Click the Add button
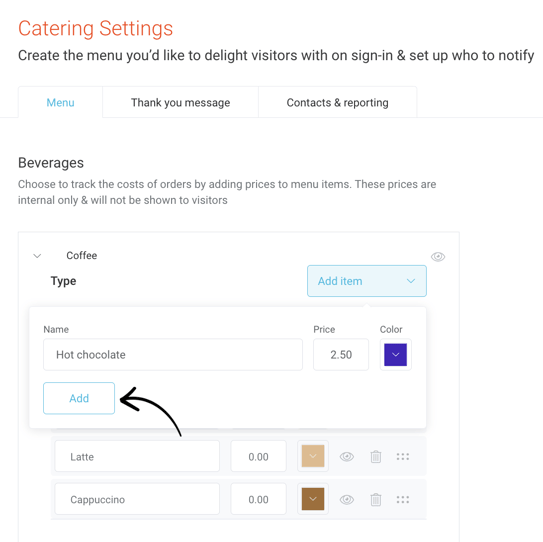Viewport: 543px width, 542px height. 79,398
